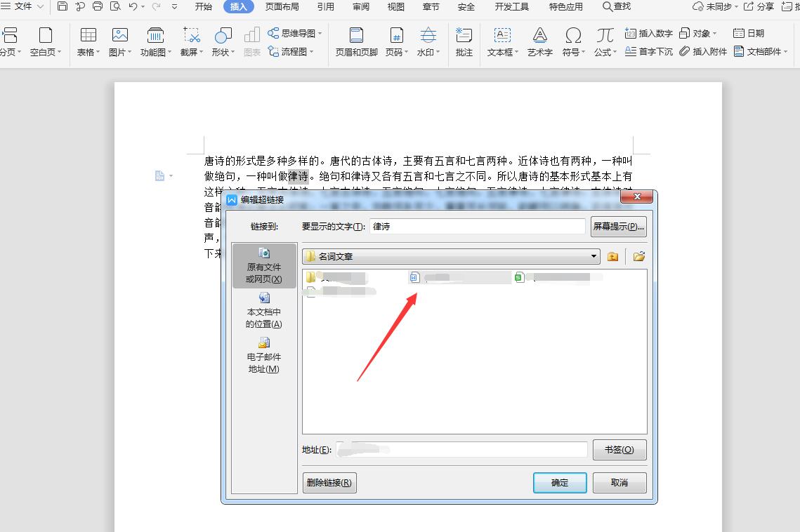Select Existing file or web page (原有文件或网页)
Viewport: 800px width, 532px height.
pyautogui.click(x=264, y=266)
